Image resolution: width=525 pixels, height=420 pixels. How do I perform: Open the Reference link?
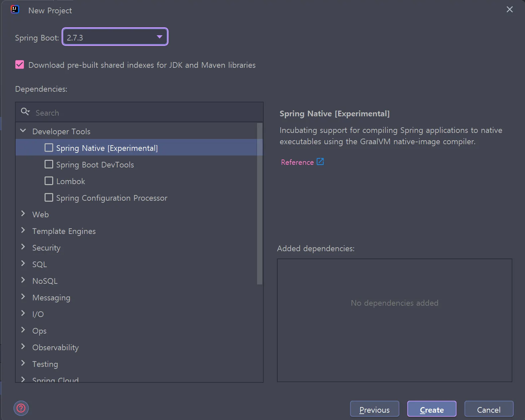tap(297, 162)
